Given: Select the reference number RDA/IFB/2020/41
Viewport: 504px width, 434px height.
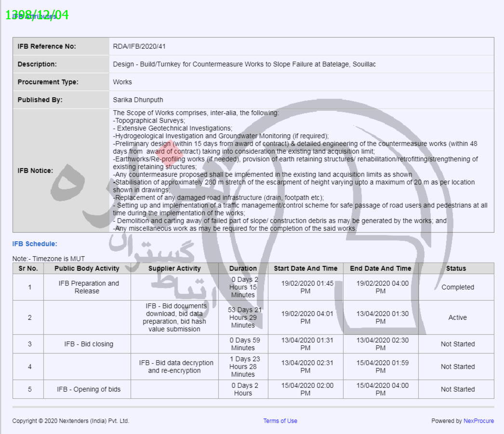Looking at the screenshot, I should [x=139, y=47].
